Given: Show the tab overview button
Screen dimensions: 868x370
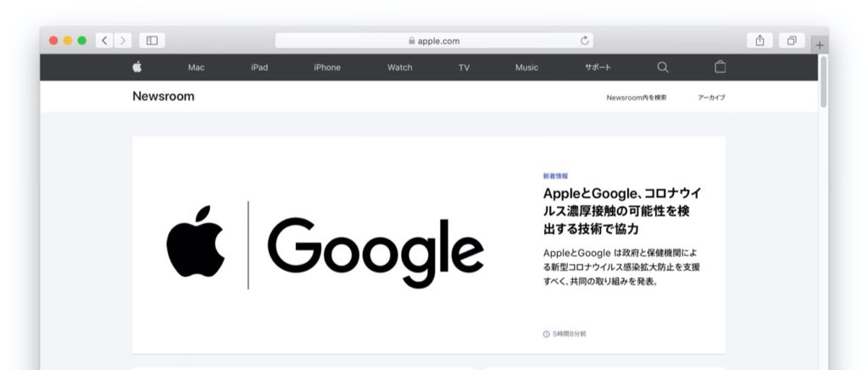Looking at the screenshot, I should click(791, 40).
